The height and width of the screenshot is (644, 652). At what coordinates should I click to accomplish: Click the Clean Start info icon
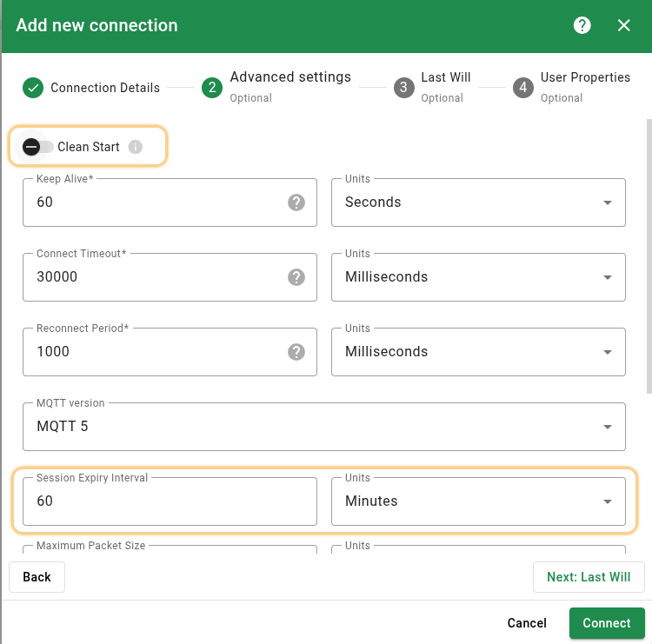136,147
